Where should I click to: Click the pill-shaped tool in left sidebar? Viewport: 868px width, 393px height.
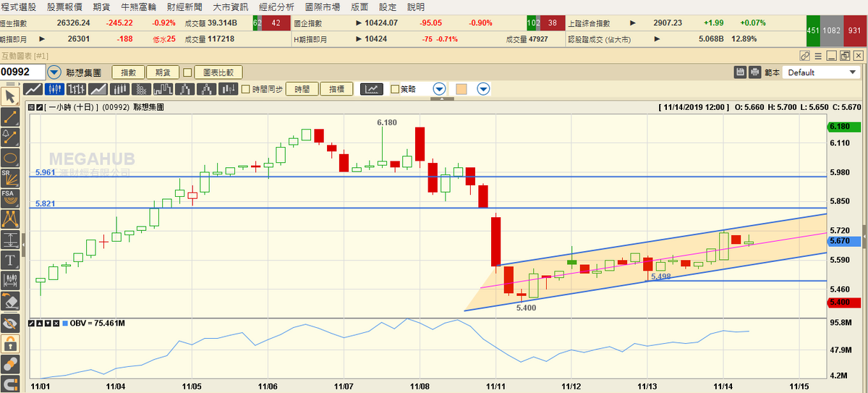[x=10, y=363]
